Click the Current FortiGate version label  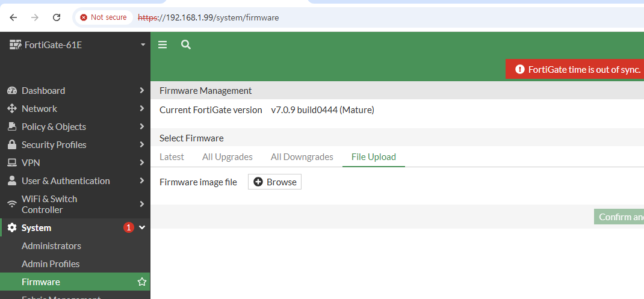[x=211, y=110]
